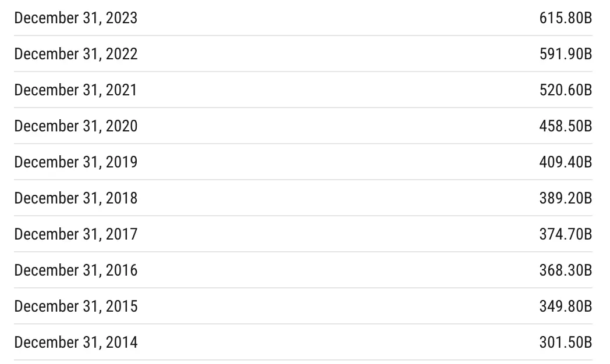The width and height of the screenshot is (610, 364).
Task: Click the December 31, 2022 row label
Action: 76,54
